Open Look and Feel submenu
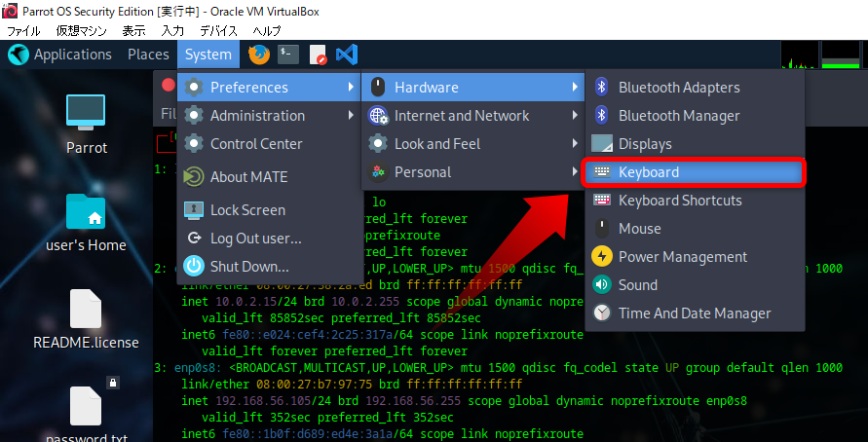This screenshot has width=868, height=442. [x=472, y=143]
